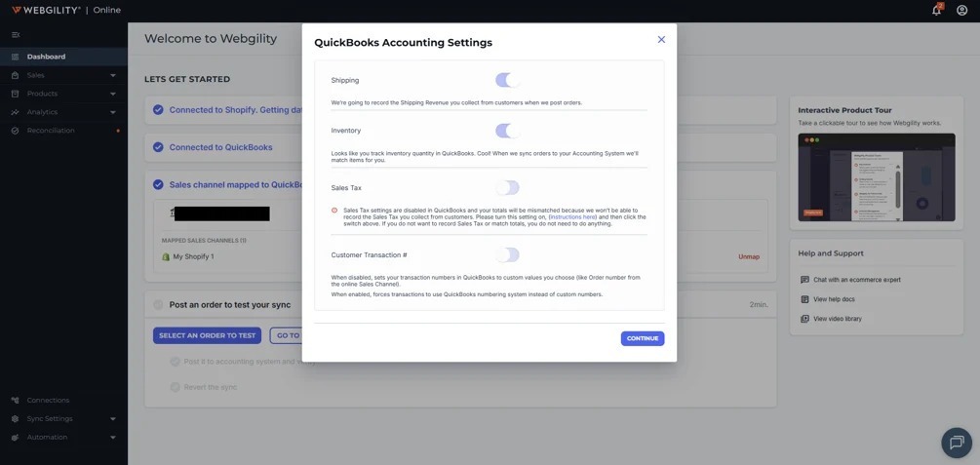Enable the Customer Transaction # switch
The width and height of the screenshot is (980, 465).
tap(507, 255)
